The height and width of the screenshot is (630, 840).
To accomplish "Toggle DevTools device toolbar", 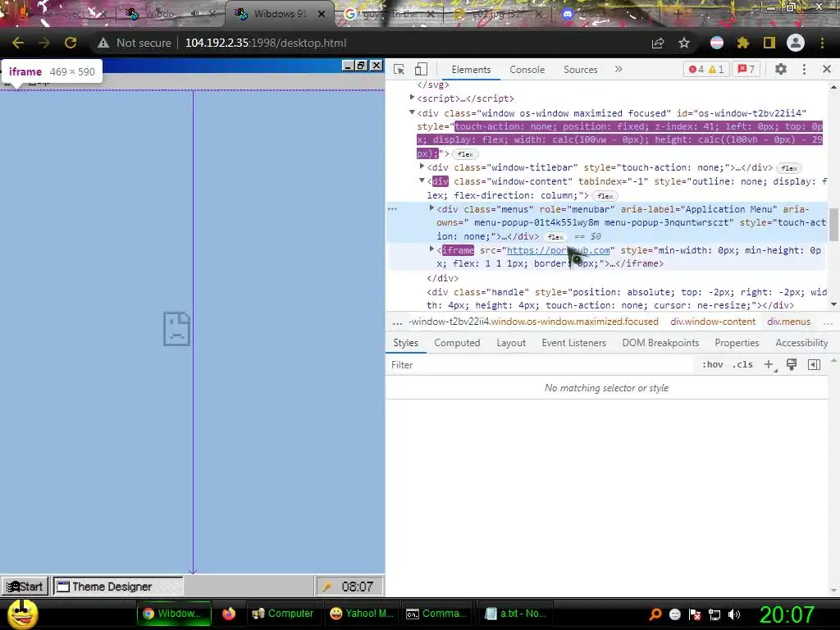I will click(x=421, y=69).
